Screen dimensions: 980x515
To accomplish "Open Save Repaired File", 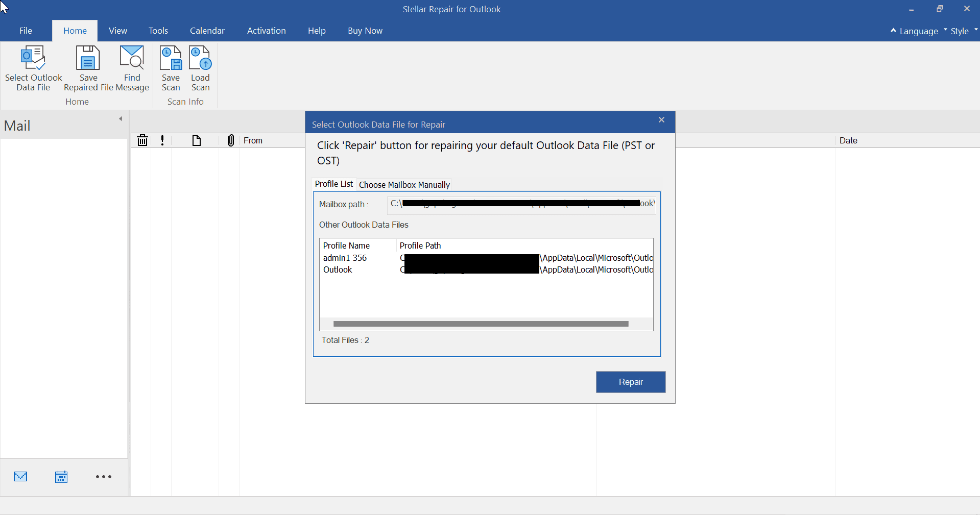I will (x=87, y=68).
